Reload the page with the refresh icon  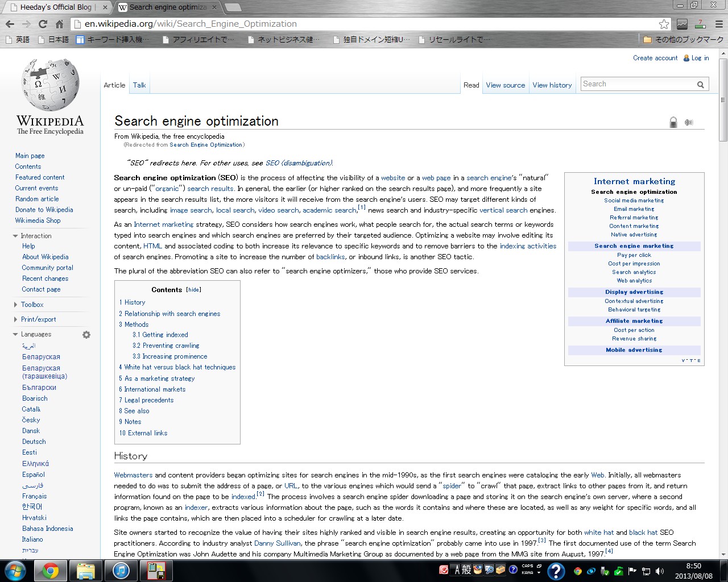(43, 24)
